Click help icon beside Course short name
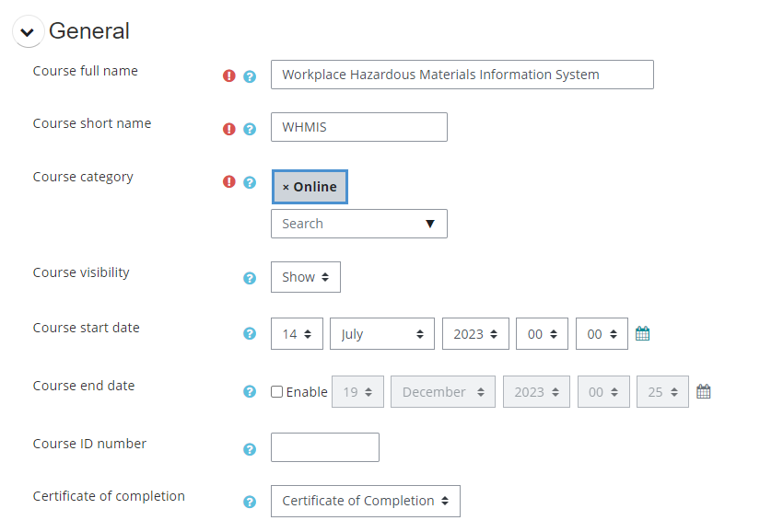 (x=250, y=129)
